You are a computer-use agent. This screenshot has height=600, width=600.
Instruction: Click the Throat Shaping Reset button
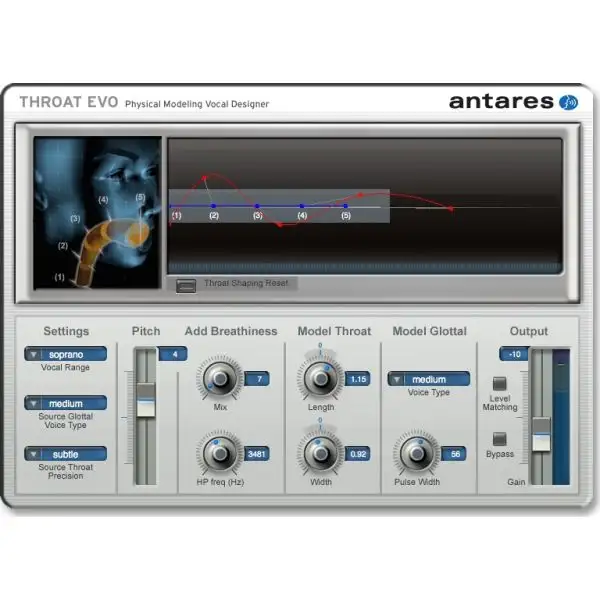coord(186,285)
